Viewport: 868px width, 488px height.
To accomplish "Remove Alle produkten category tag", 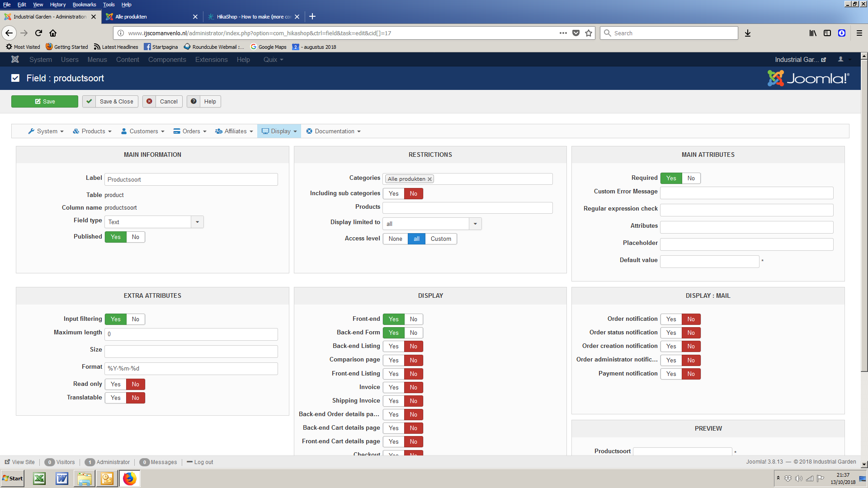I will pos(430,179).
